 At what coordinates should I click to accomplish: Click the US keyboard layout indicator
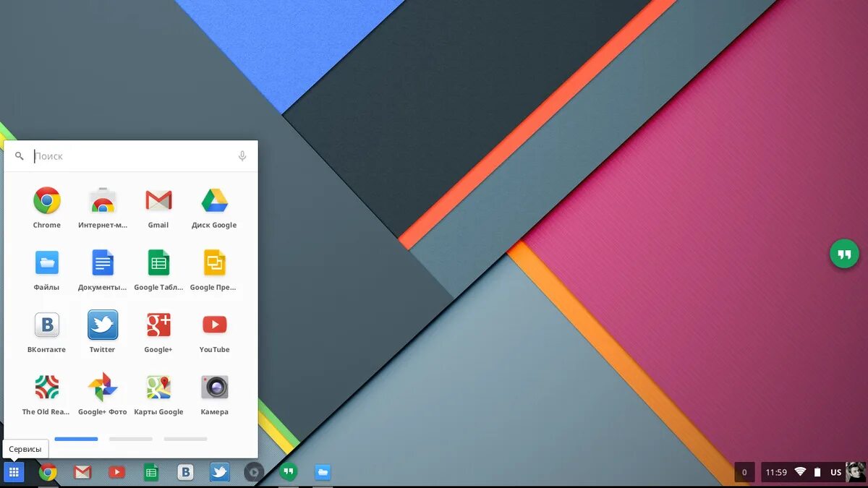point(835,473)
